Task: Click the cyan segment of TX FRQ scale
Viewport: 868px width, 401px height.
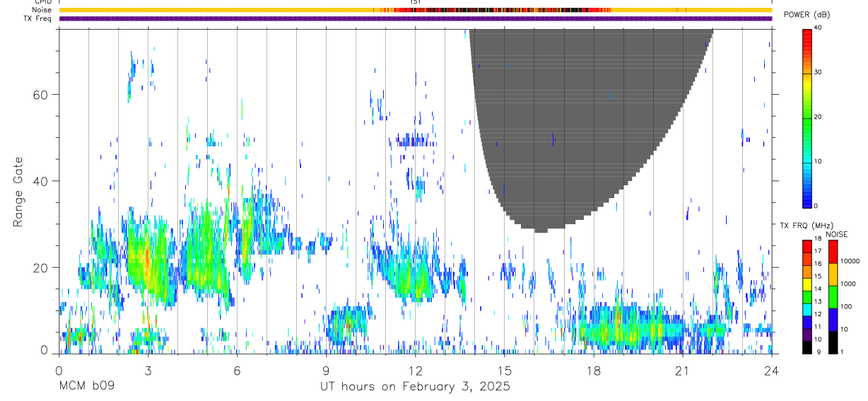Action: click(807, 310)
